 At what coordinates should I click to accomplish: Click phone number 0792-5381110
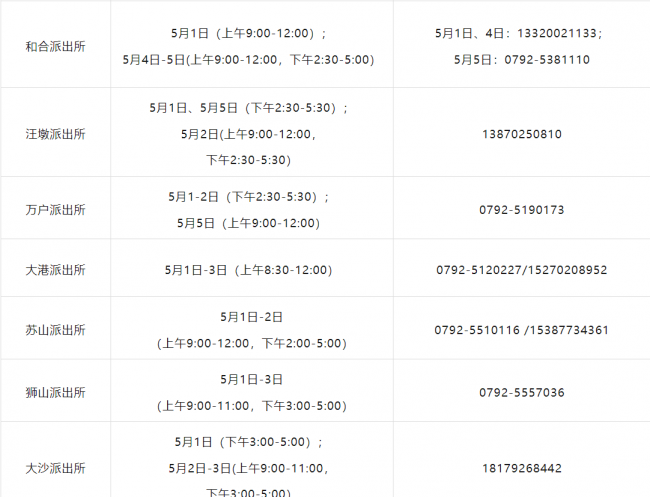point(547,60)
